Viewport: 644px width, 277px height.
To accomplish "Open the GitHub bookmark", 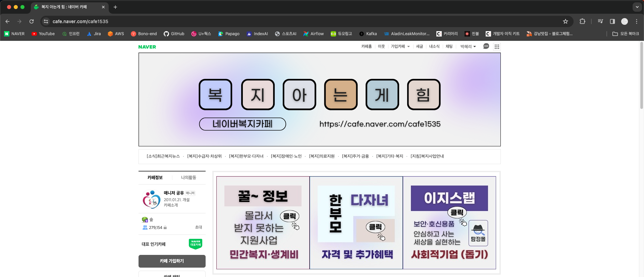I will click(x=174, y=34).
